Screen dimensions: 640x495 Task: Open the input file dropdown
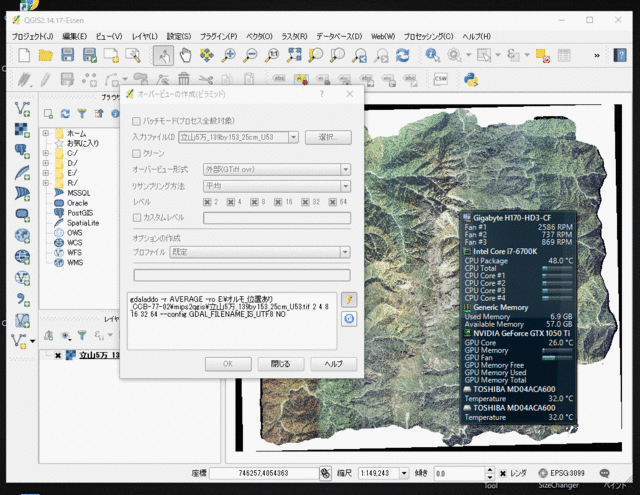(293, 137)
